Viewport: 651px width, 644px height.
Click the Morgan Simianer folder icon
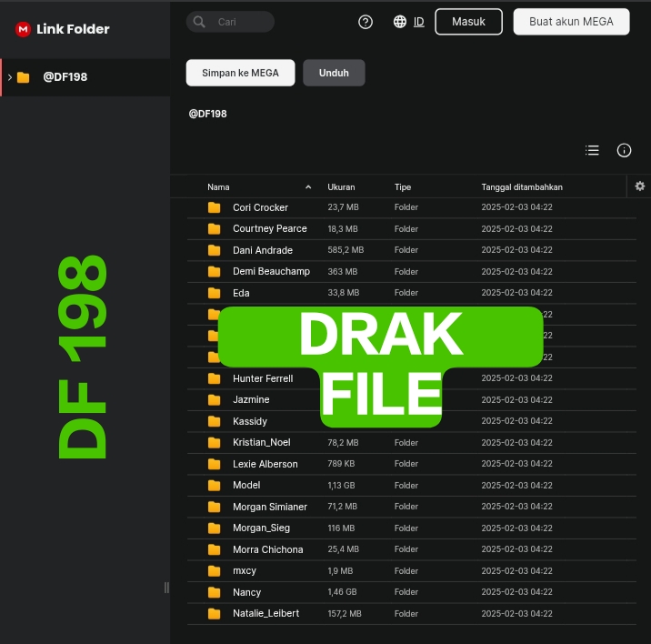(215, 507)
